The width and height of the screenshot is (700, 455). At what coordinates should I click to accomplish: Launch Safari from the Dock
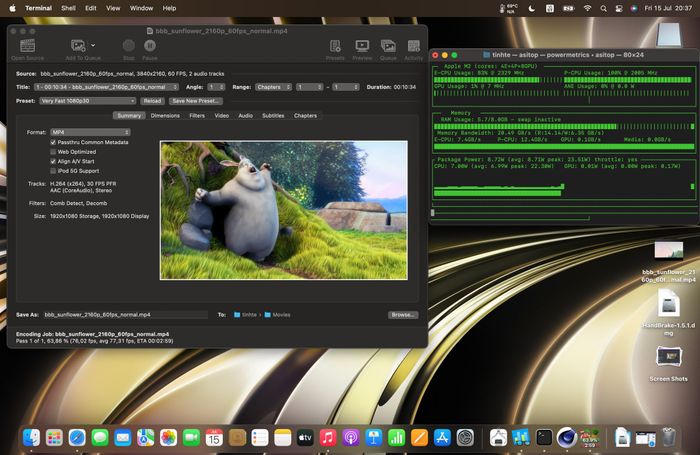click(x=77, y=438)
